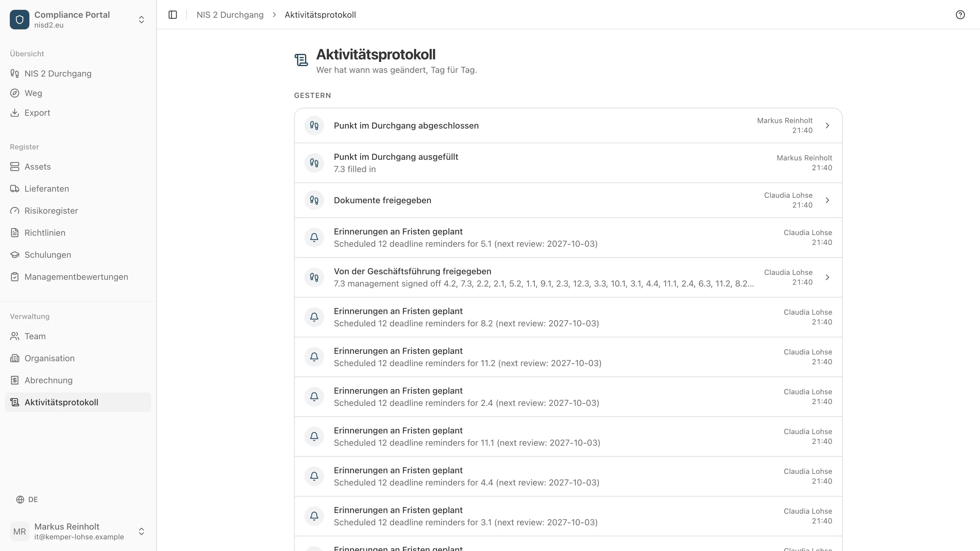The height and width of the screenshot is (551, 980).
Task: Click the clipboard icon beside Managementbewertungen
Action: coord(14,277)
